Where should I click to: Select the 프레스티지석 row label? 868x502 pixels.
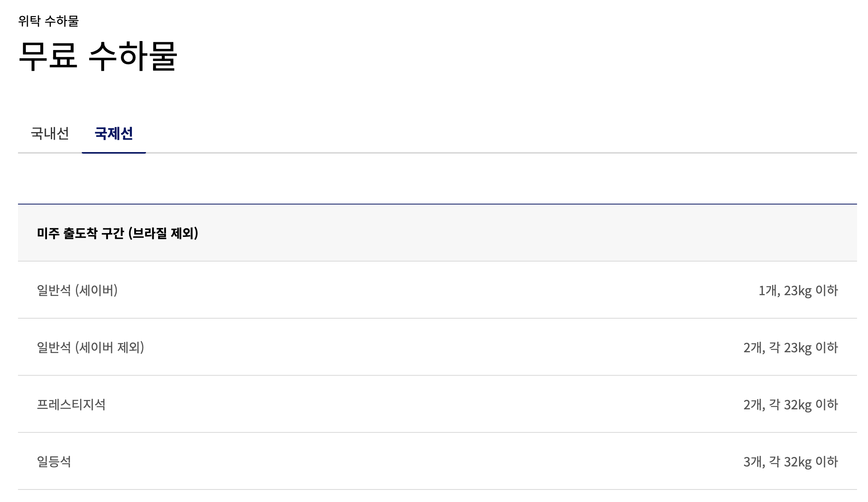tap(71, 404)
